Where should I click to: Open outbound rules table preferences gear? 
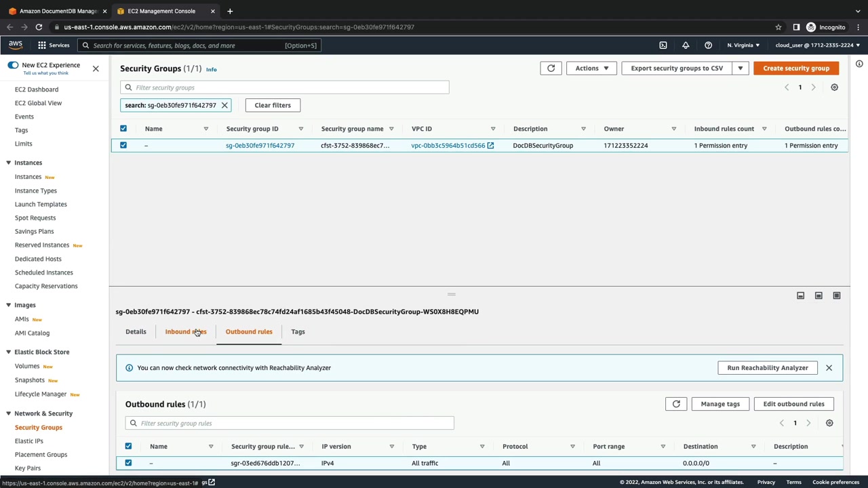(x=829, y=423)
